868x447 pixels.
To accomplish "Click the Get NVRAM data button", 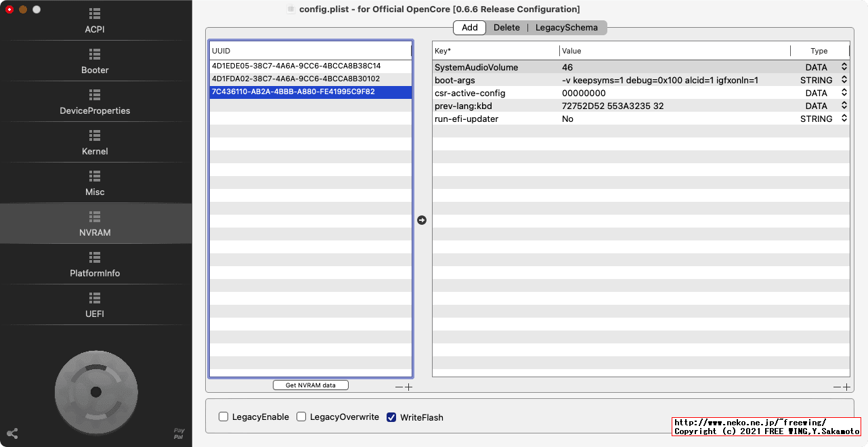I will click(x=310, y=385).
